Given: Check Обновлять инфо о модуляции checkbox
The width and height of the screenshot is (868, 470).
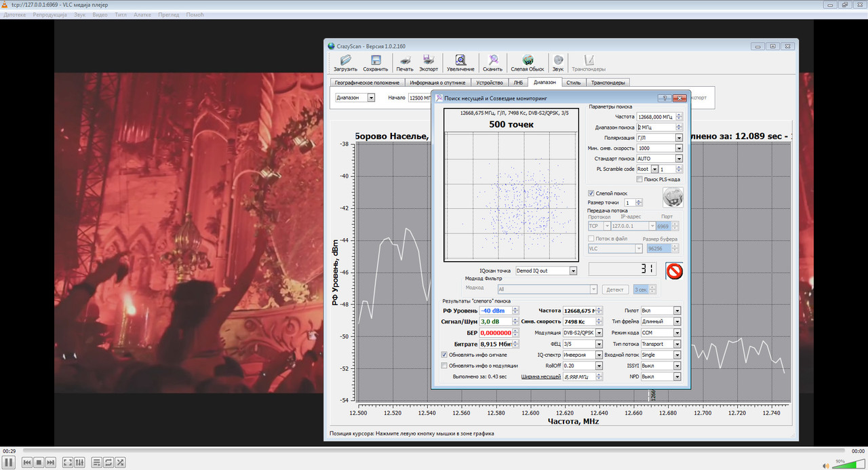Looking at the screenshot, I should pyautogui.click(x=444, y=366).
